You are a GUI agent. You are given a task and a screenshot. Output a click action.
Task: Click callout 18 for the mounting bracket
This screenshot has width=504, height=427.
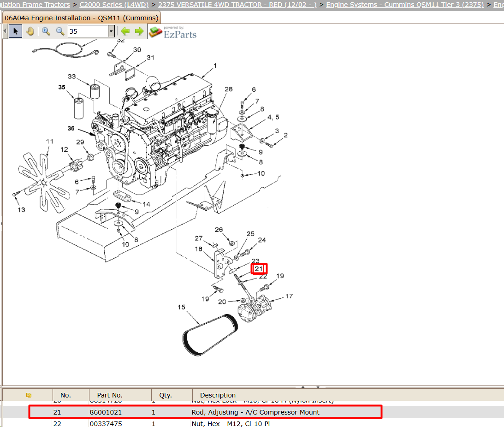(x=198, y=249)
